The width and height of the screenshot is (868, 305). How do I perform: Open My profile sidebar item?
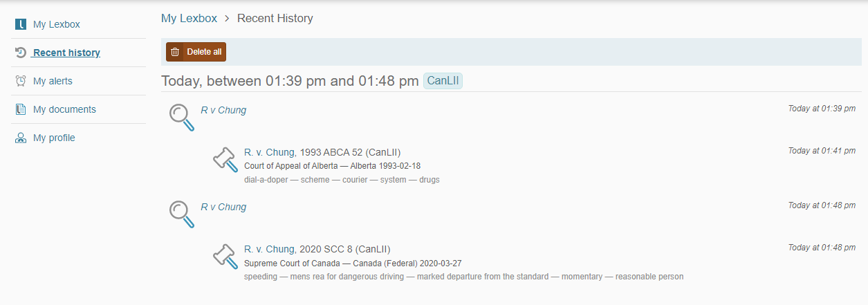click(54, 138)
